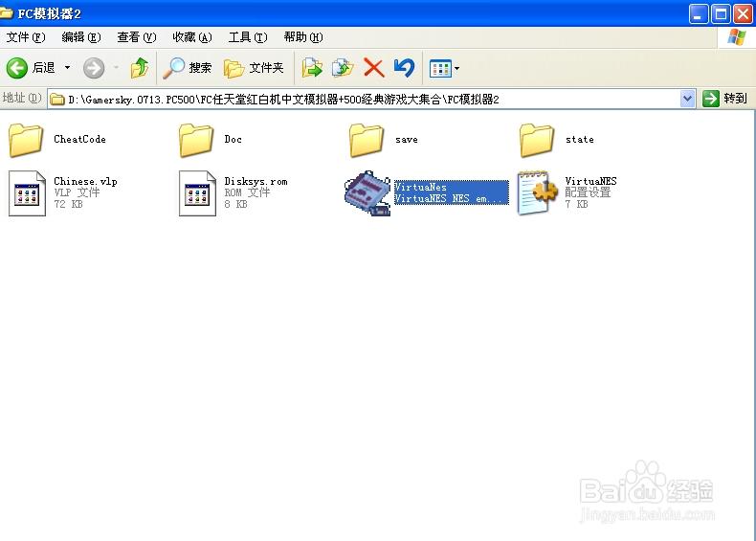This screenshot has width=756, height=541.
Task: Undo the last action with blue arrow
Action: point(404,68)
